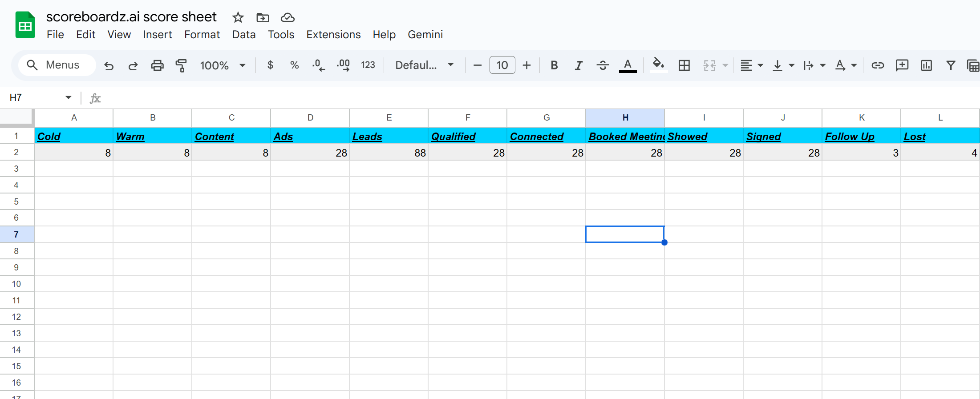This screenshot has width=980, height=399.
Task: Toggle strikethrough formatting
Action: [x=603, y=66]
